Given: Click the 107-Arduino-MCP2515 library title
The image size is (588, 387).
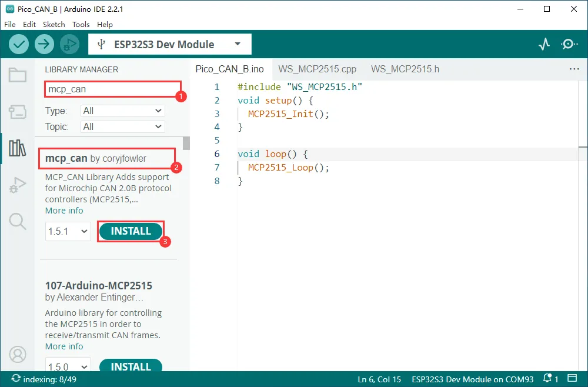Looking at the screenshot, I should tap(99, 285).
